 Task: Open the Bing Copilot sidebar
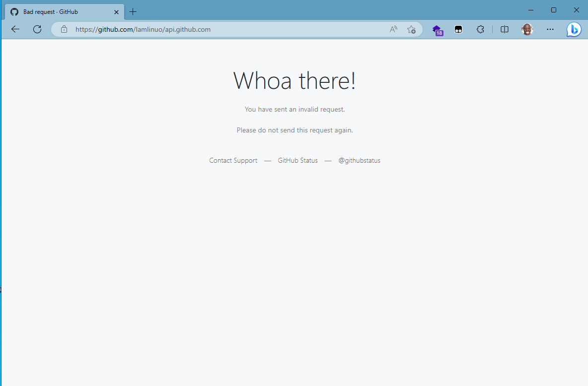coord(574,29)
